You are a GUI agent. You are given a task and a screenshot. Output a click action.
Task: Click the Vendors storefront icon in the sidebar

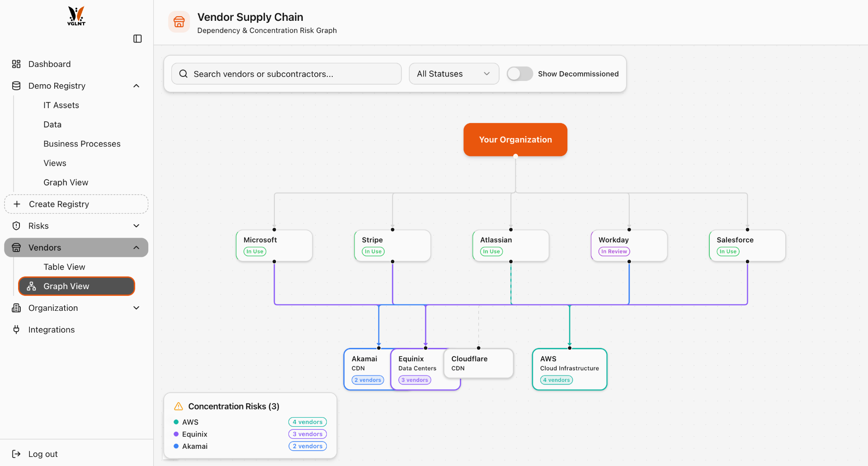16,247
